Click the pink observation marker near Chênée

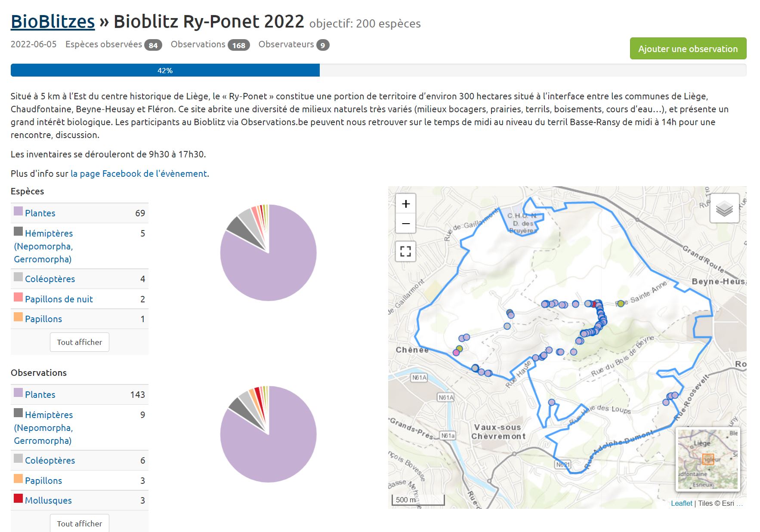[x=456, y=353]
